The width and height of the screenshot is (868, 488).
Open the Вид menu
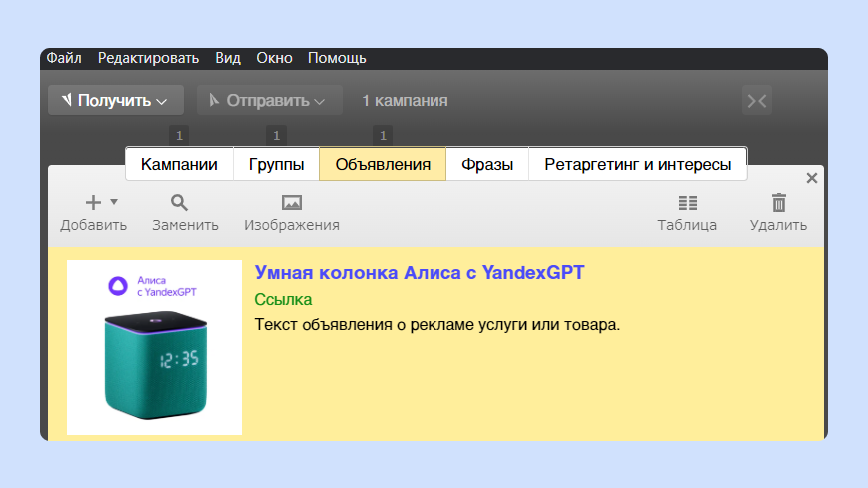[x=228, y=58]
